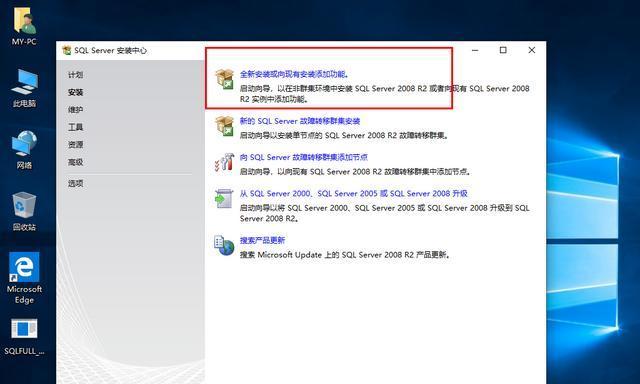Open 从 SQL Server 2000、2005 或 2008 升级 link

click(x=353, y=193)
